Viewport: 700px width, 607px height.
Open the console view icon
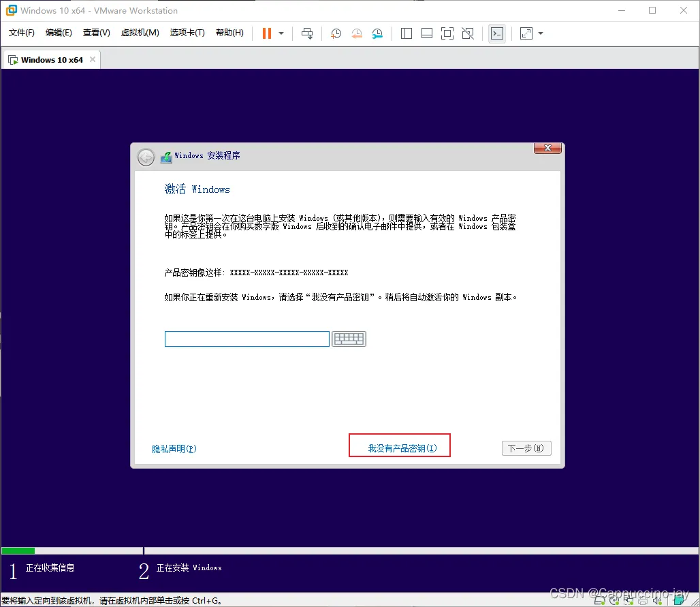click(497, 33)
